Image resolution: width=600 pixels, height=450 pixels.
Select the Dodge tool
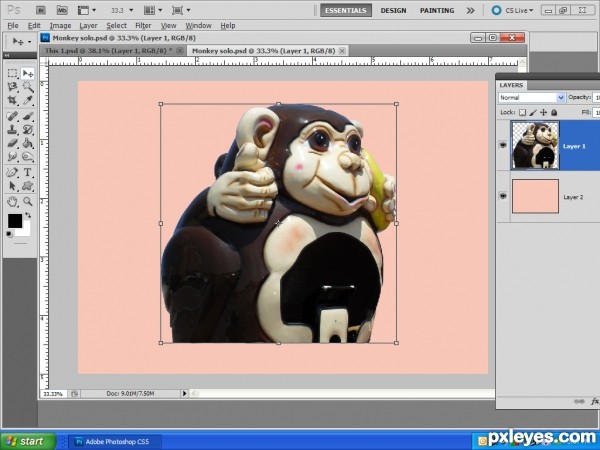tap(28, 157)
